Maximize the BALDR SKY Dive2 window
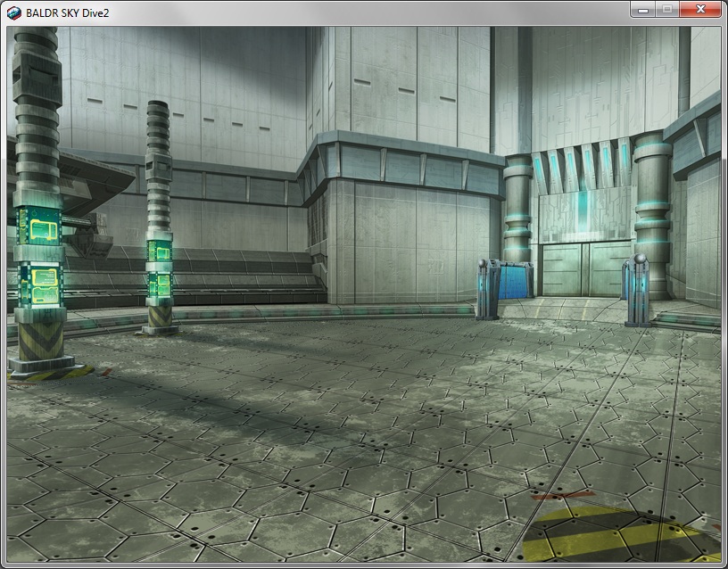This screenshot has height=569, width=728. pos(667,9)
